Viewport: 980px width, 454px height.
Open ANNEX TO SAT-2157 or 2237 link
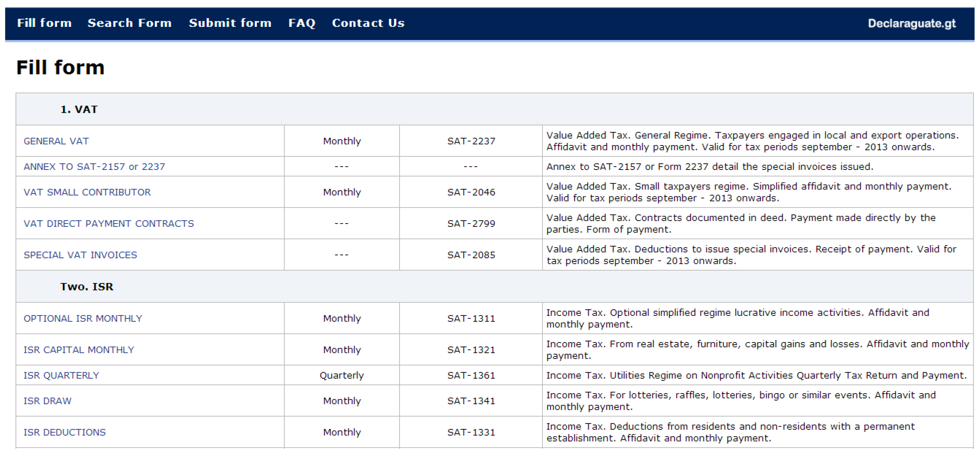[94, 167]
